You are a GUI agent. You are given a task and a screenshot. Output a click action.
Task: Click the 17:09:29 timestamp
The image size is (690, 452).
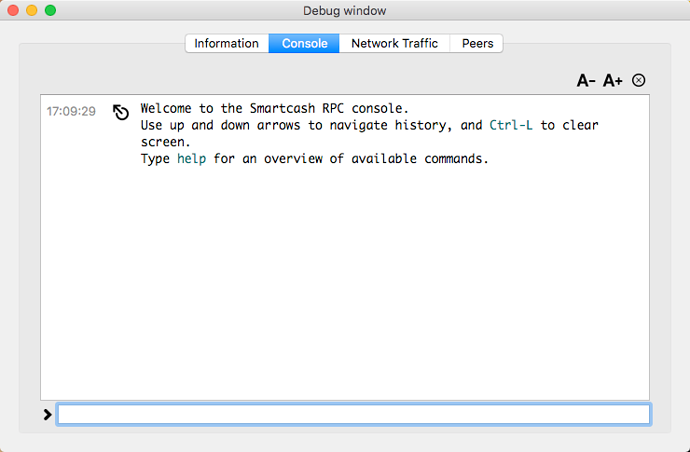point(71,111)
